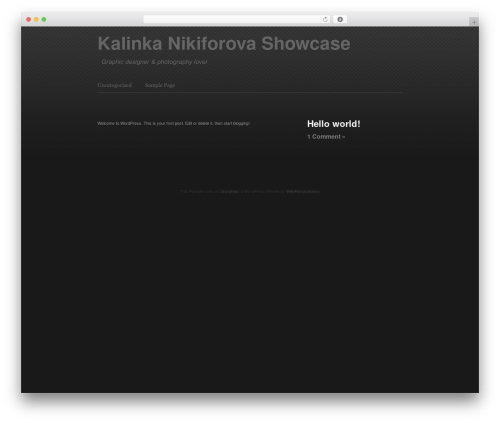Click the red close window button
Image resolution: width=500 pixels, height=423 pixels.
tap(29, 19)
